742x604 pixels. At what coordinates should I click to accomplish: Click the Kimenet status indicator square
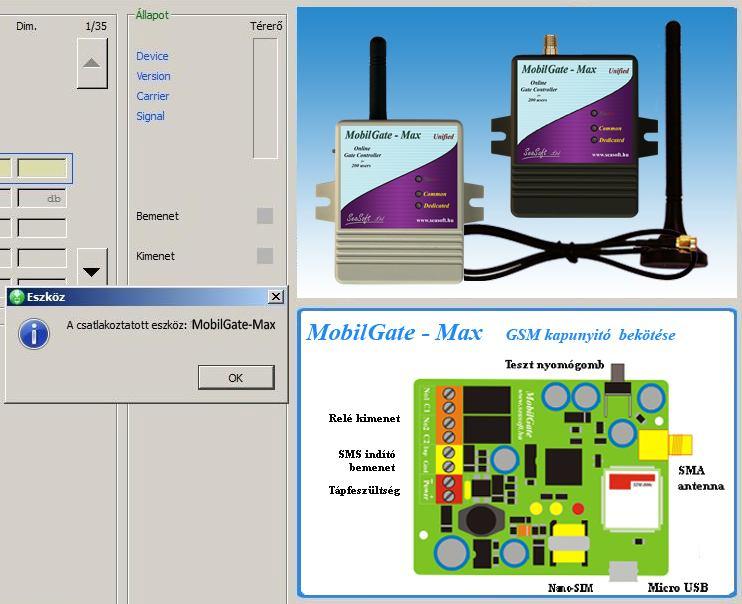[x=265, y=256]
